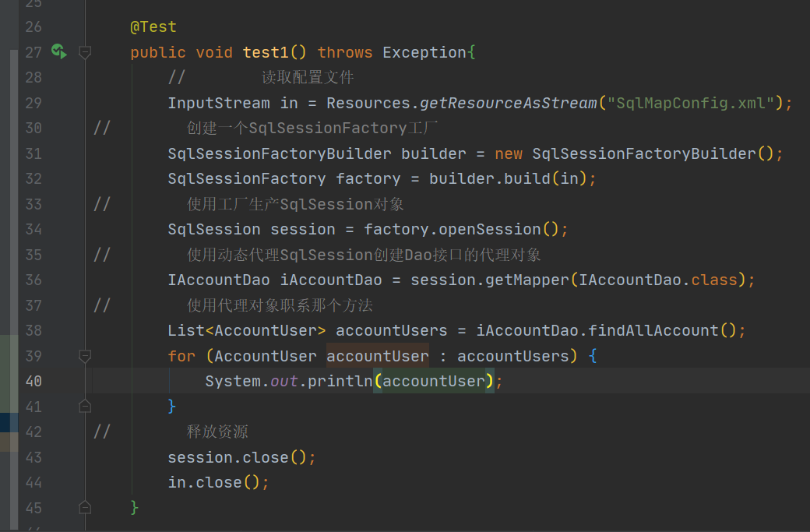Click findAllAccount method call
810x532 pixels.
pyautogui.click(x=653, y=330)
